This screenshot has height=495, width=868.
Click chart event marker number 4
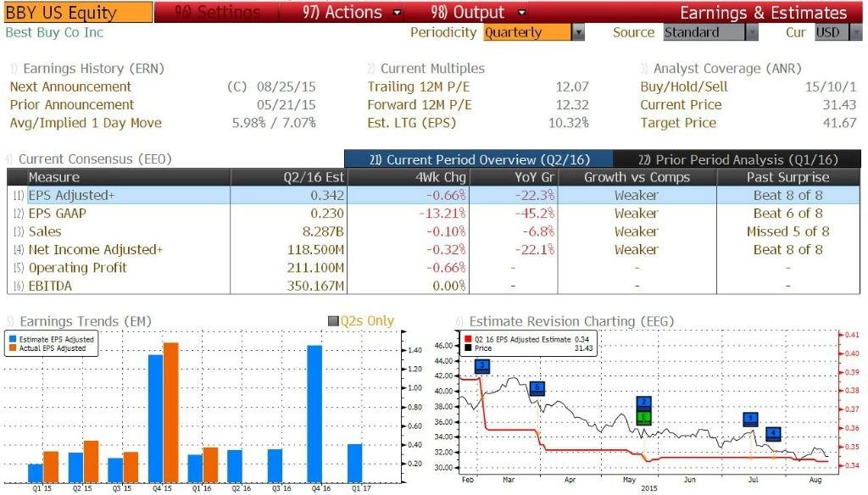[x=773, y=433]
